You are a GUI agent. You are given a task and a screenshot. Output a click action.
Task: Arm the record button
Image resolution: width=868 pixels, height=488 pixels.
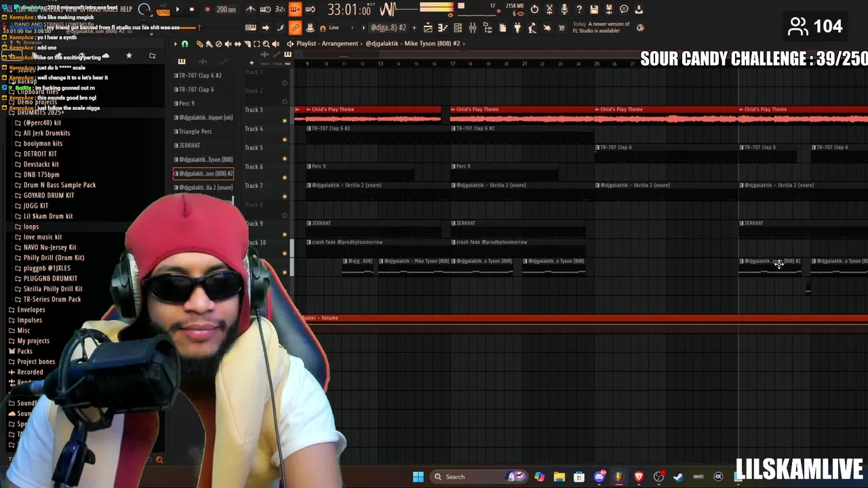click(x=207, y=9)
